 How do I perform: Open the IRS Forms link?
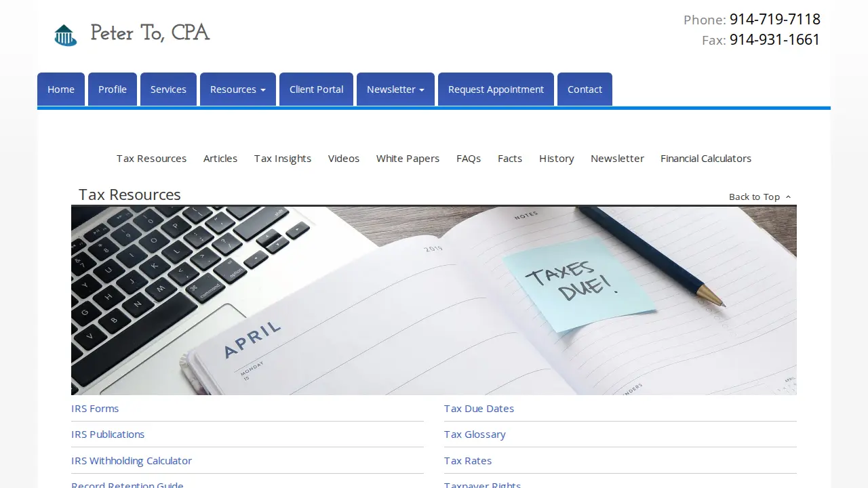pos(95,409)
